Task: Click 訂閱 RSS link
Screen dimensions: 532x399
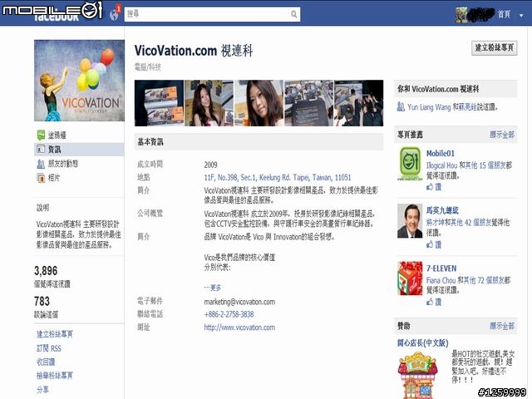Action: pos(49,348)
